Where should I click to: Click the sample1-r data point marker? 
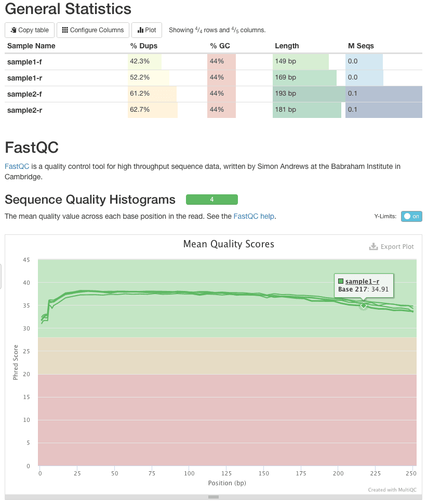[364, 306]
